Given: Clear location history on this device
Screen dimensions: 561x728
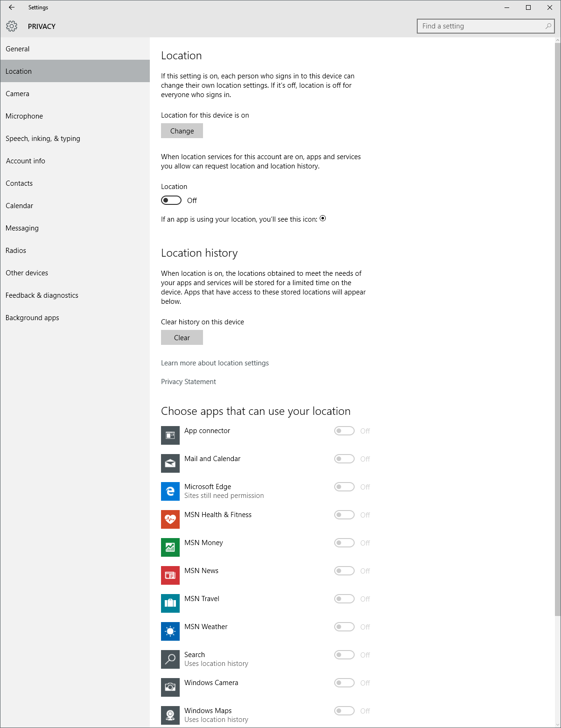Looking at the screenshot, I should coord(182,337).
